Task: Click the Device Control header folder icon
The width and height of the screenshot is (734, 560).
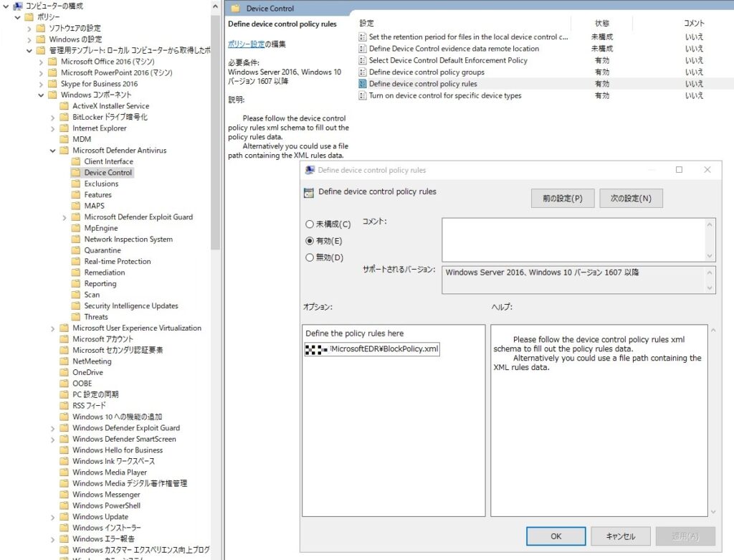Action: click(235, 8)
